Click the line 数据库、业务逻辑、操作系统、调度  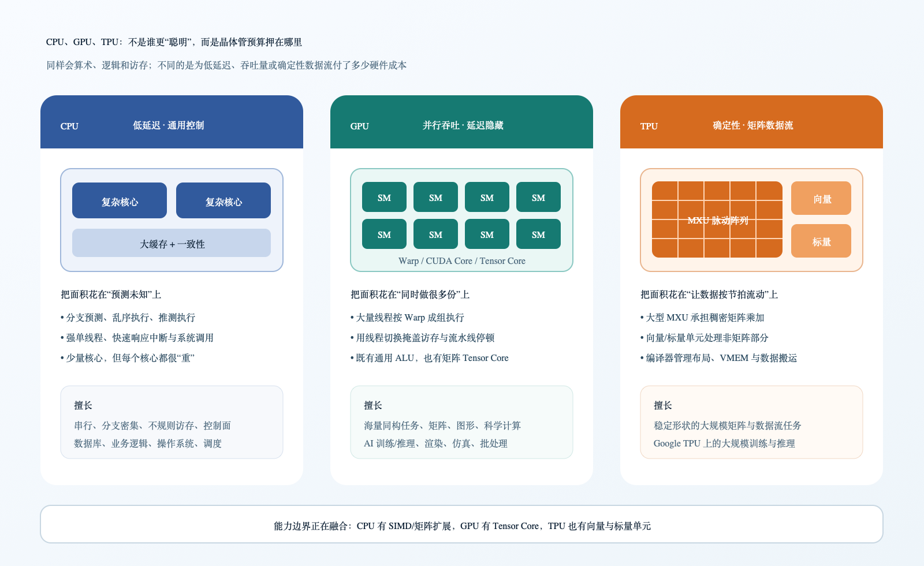[x=148, y=444]
